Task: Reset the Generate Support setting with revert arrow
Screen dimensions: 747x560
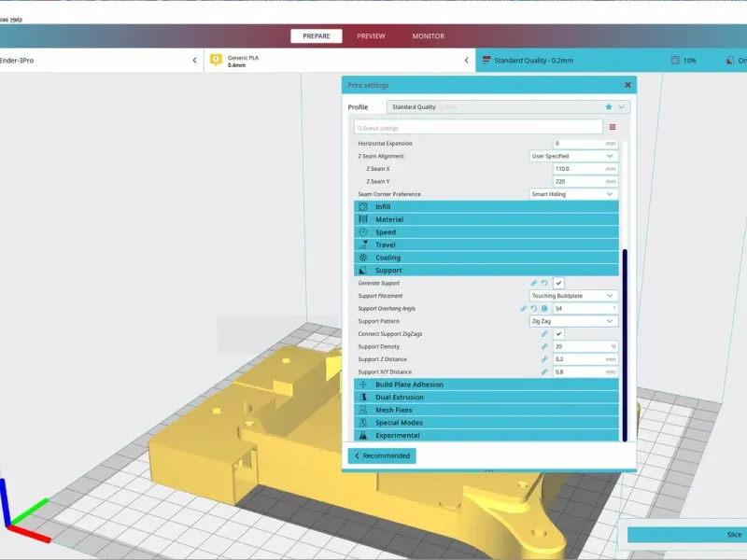Action: click(544, 283)
